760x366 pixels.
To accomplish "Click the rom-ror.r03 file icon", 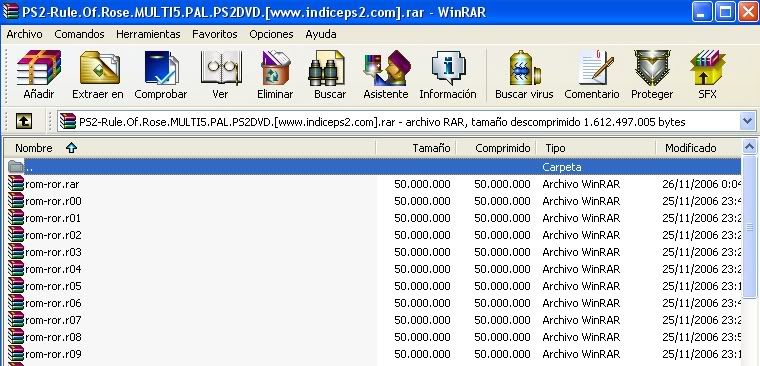I will [16, 252].
